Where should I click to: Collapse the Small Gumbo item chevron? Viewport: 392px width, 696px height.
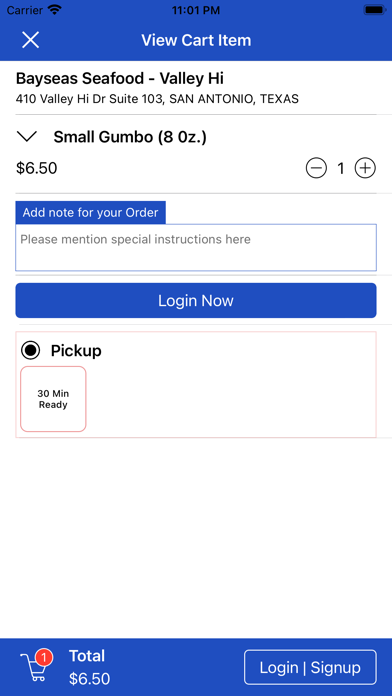(28, 137)
